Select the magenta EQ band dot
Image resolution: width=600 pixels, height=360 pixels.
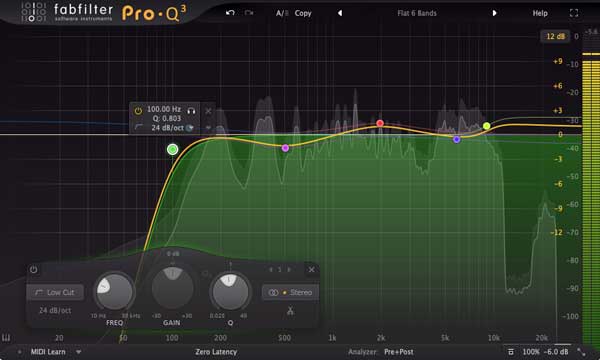click(285, 148)
